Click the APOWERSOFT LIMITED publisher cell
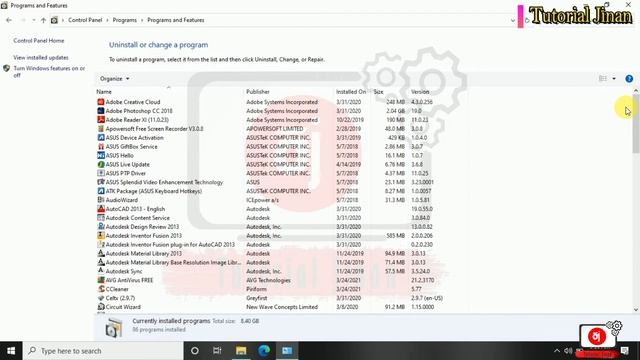Viewport: 640px width, 360px height. click(x=275, y=129)
